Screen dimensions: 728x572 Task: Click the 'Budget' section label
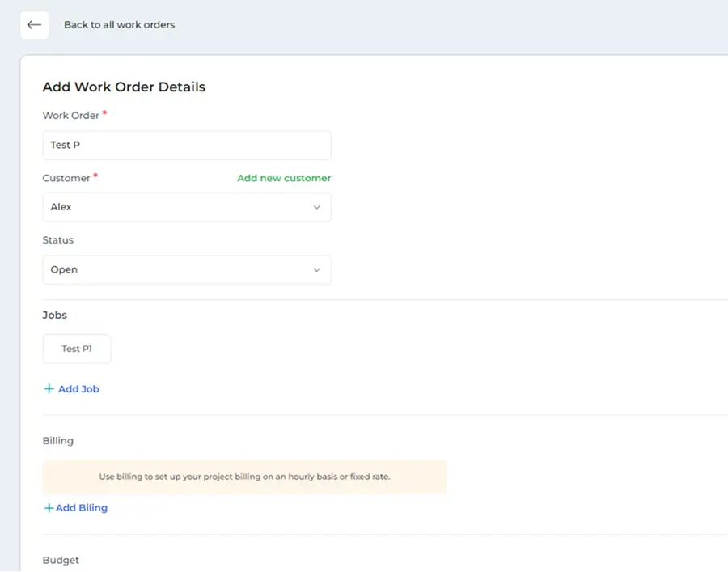pyautogui.click(x=61, y=560)
